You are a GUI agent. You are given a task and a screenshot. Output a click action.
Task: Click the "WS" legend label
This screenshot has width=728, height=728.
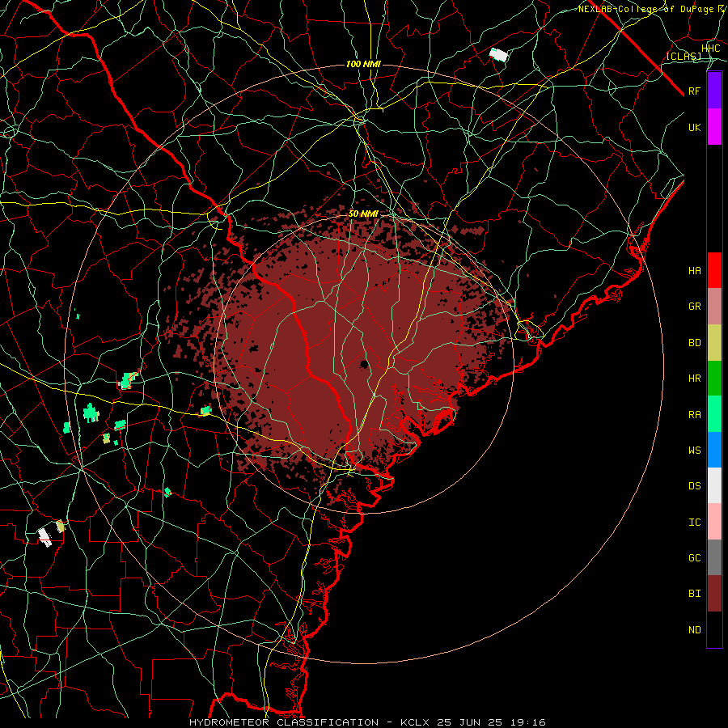694,450
